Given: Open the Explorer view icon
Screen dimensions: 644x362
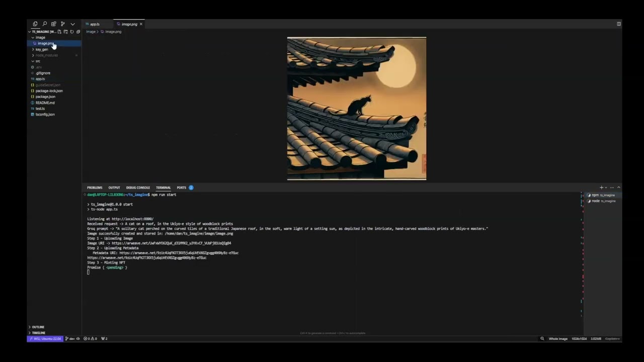Looking at the screenshot, I should 35,24.
